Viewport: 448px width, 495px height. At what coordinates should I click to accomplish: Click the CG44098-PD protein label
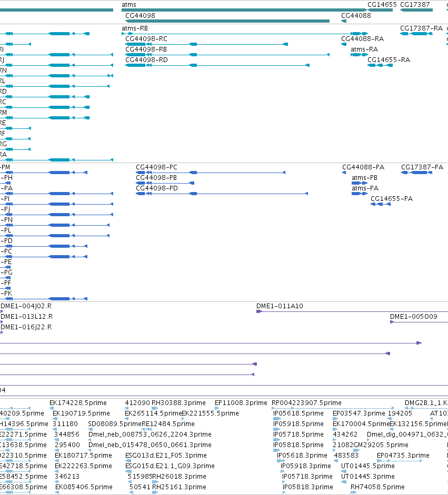tap(157, 188)
